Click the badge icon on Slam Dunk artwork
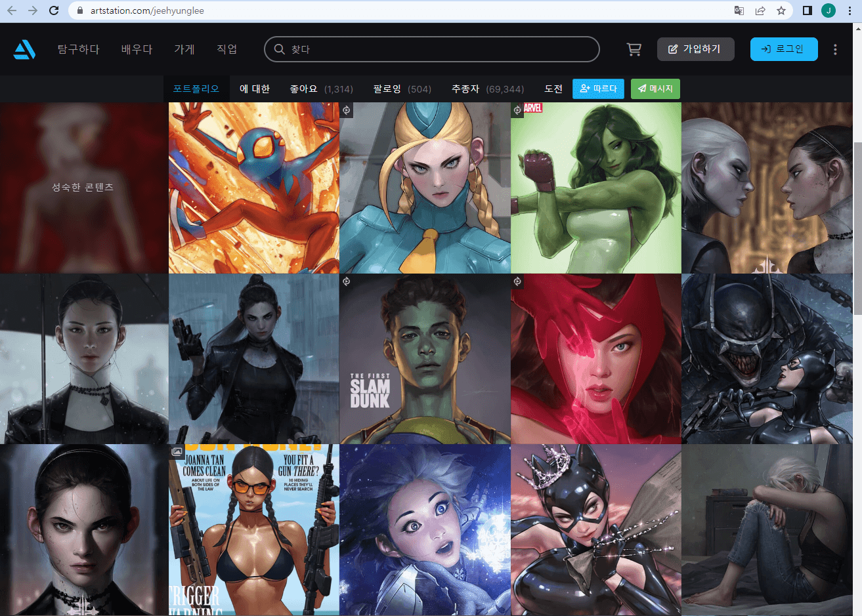This screenshot has width=862, height=616. point(347,281)
